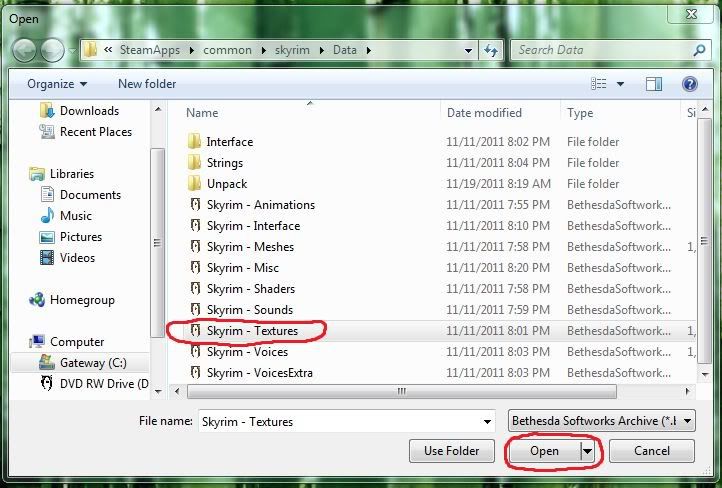Select DVD RW Drive in navigation pane

click(x=104, y=383)
